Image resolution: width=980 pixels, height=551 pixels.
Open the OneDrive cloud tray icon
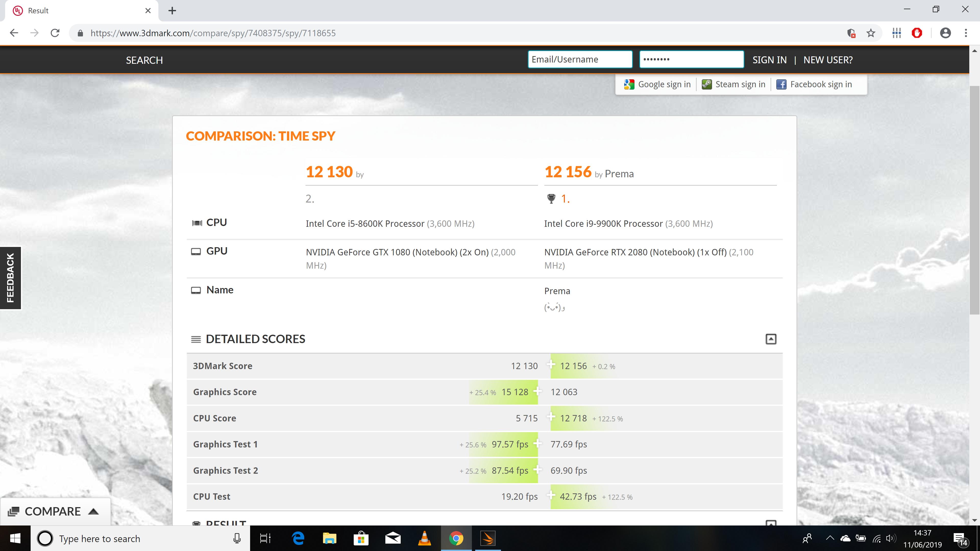(x=845, y=539)
